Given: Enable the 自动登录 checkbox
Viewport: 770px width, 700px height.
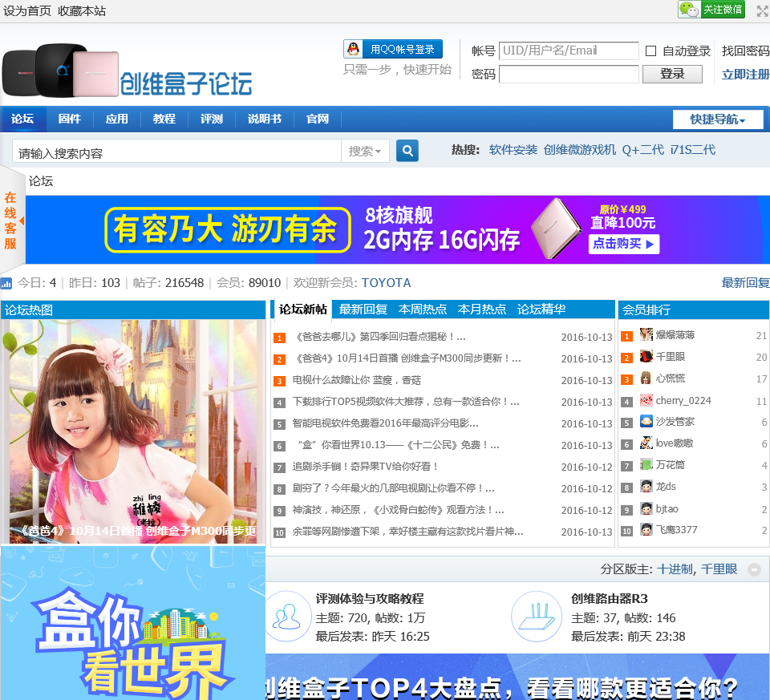Looking at the screenshot, I should point(650,51).
